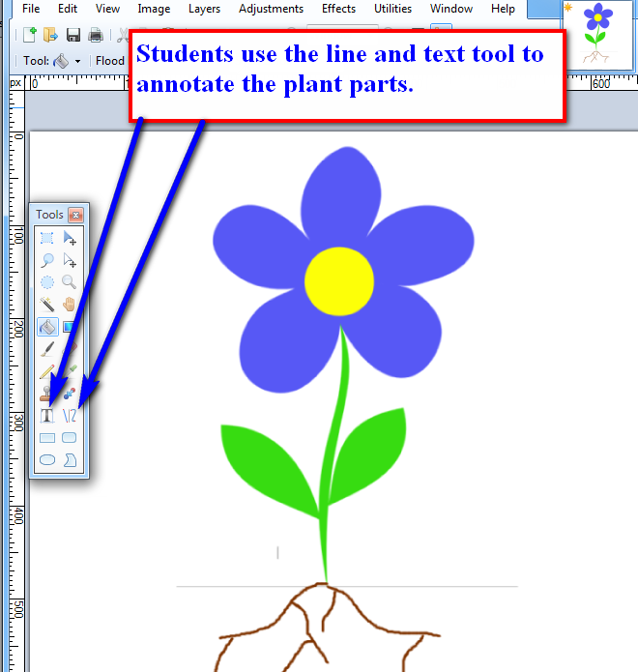Select the Zoom magnifier tool
This screenshot has height=672, width=638.
tap(70, 282)
